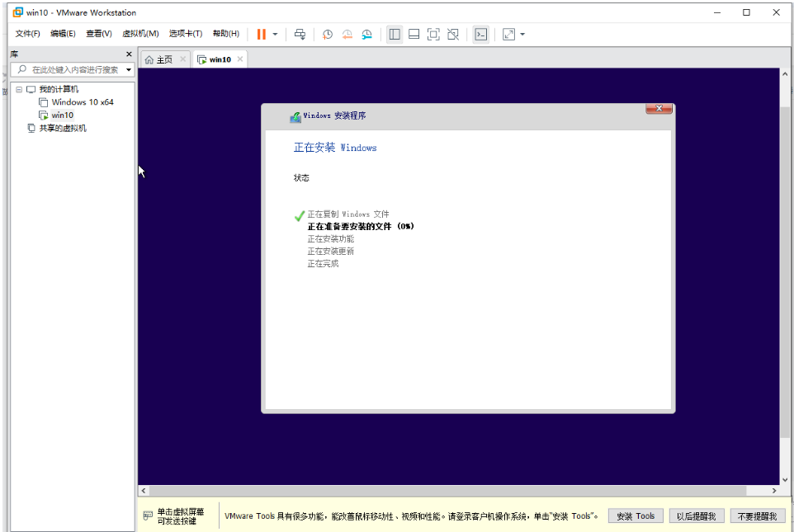Click the stretch guest display icon

point(508,35)
